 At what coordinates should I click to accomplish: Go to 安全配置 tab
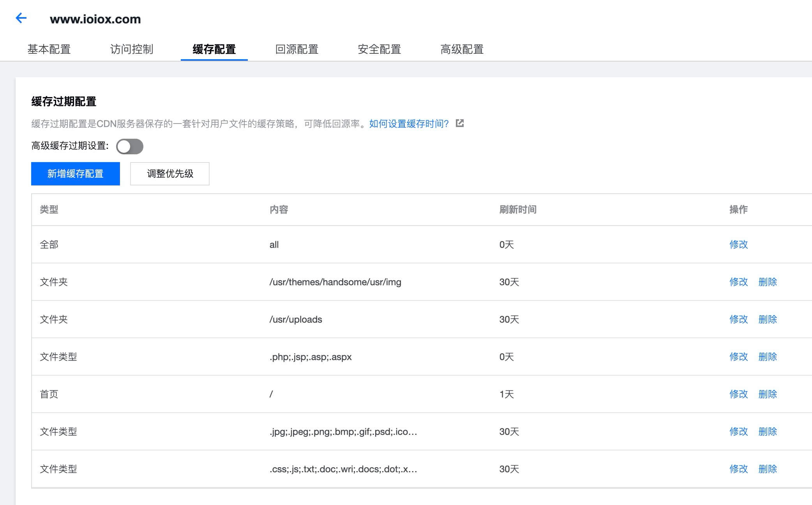[380, 49]
